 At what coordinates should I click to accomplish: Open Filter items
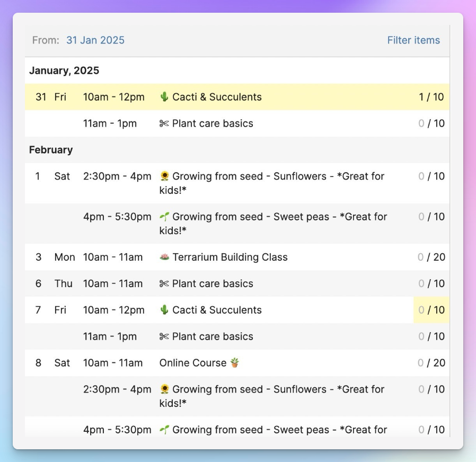[x=413, y=40]
